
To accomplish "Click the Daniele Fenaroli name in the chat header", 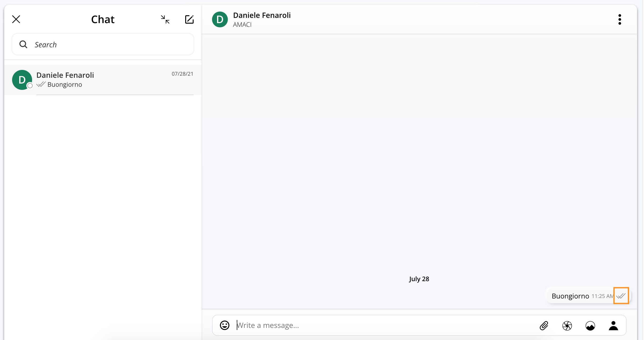I will [x=262, y=15].
